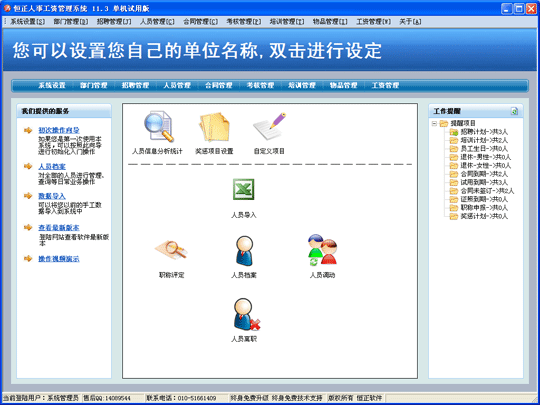
Task: Follow the 操作视频演示 link
Action: (x=59, y=259)
